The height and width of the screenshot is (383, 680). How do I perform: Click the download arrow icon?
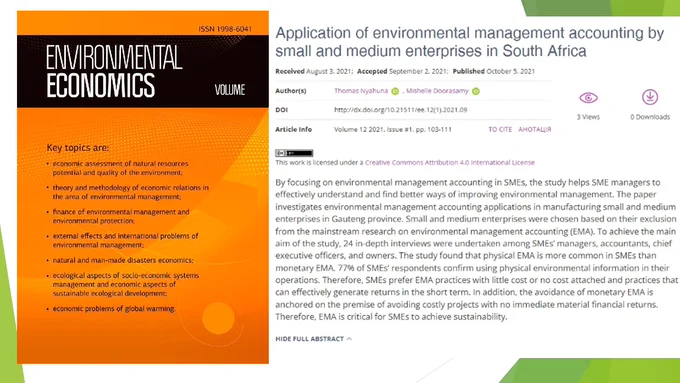[650, 97]
